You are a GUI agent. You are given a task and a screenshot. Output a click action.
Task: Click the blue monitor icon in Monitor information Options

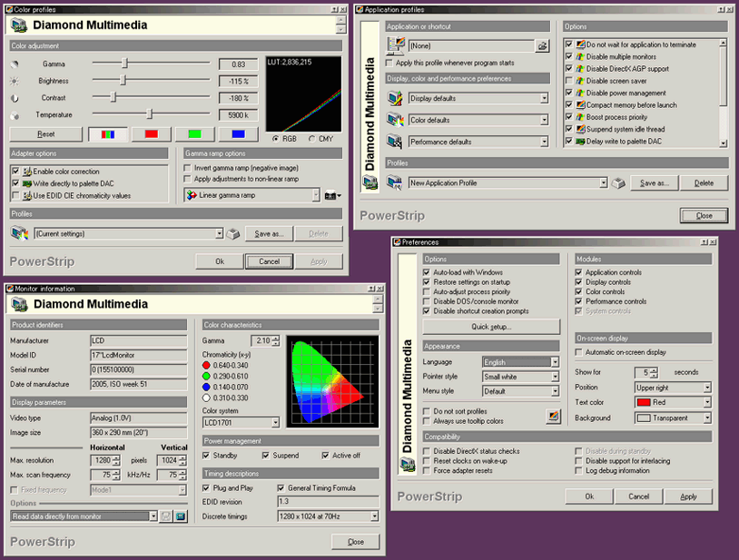pyautogui.click(x=180, y=516)
